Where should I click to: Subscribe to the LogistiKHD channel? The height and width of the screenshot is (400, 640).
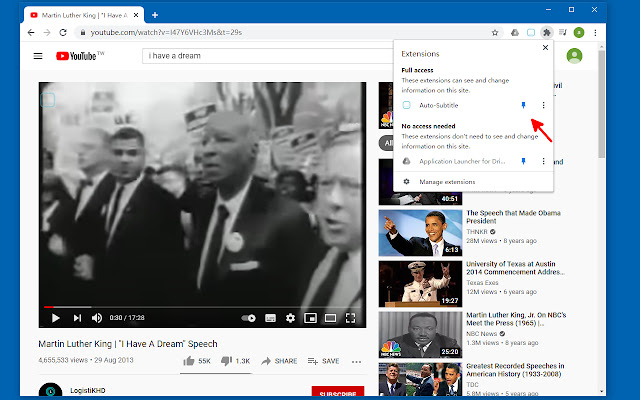coord(338,391)
